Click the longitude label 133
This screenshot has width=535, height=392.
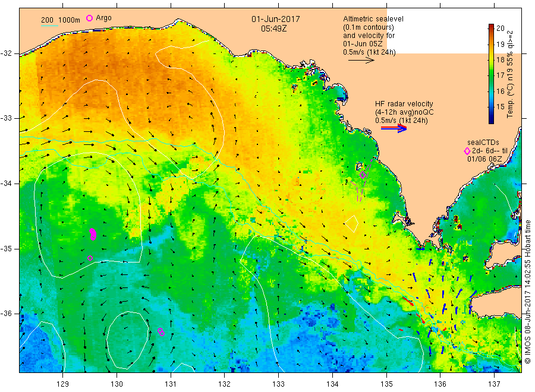(x=278, y=384)
